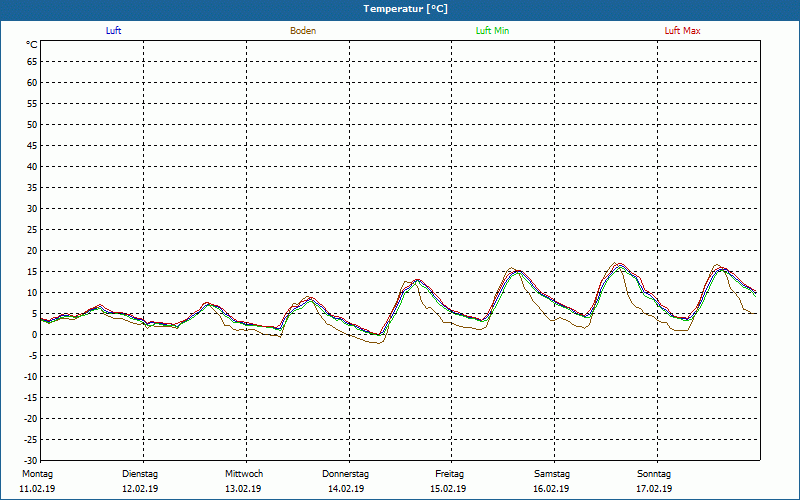Click the 14.02.19 date label
The image size is (800, 500).
click(346, 489)
